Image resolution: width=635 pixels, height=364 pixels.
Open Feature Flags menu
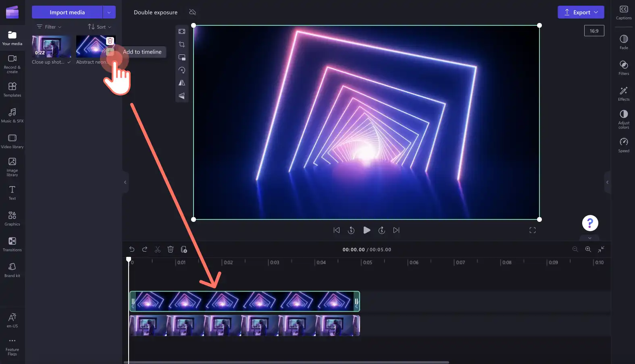point(12,347)
